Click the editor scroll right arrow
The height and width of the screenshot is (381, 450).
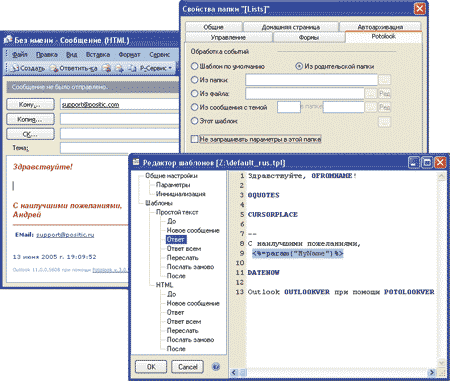[432, 372]
